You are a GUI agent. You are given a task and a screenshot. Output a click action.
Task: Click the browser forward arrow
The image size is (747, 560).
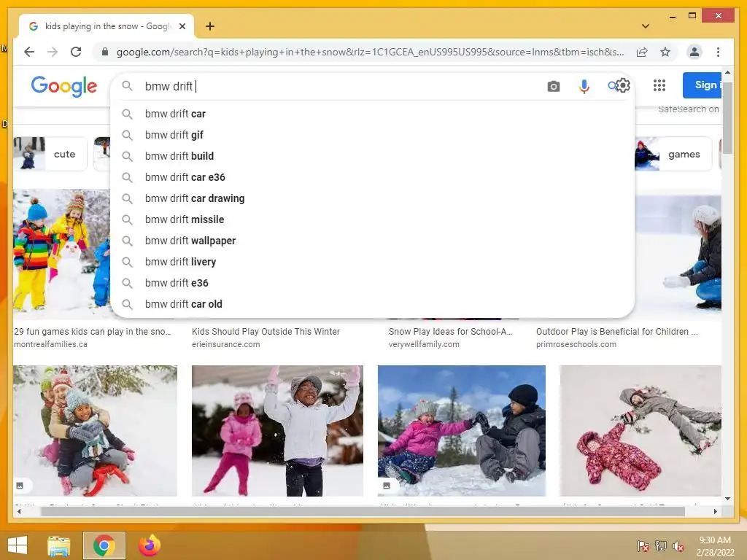(53, 52)
